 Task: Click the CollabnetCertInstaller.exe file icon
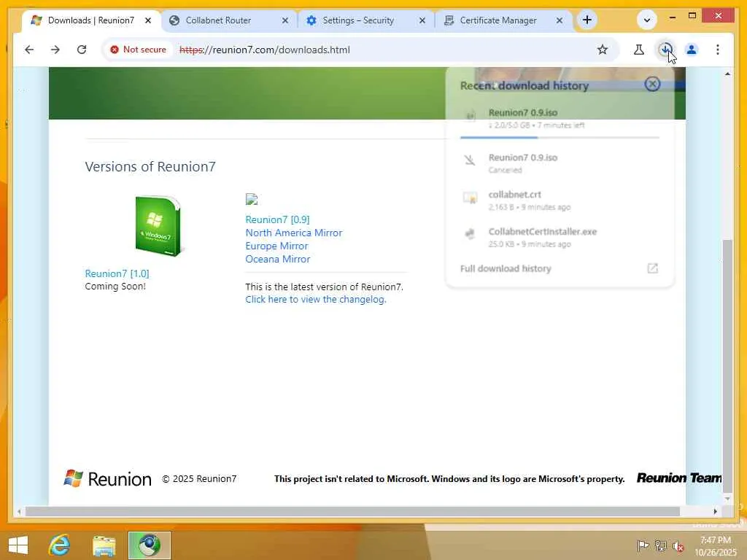pyautogui.click(x=471, y=234)
